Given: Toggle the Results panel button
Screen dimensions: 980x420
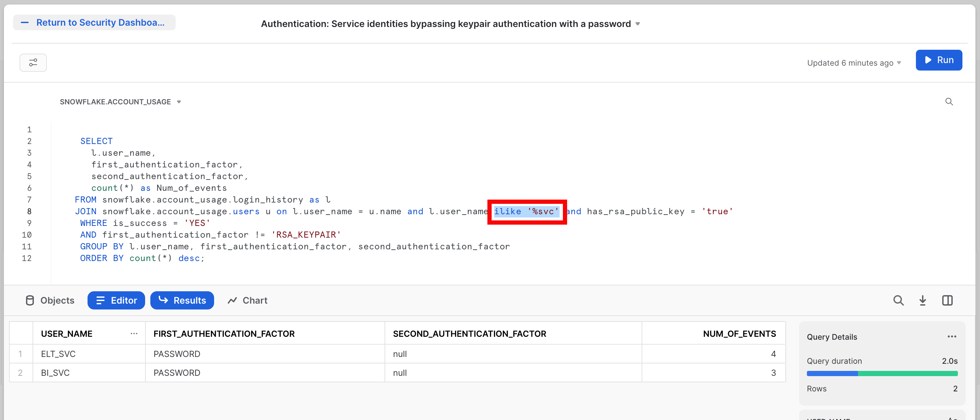Looking at the screenshot, I should tap(182, 301).
